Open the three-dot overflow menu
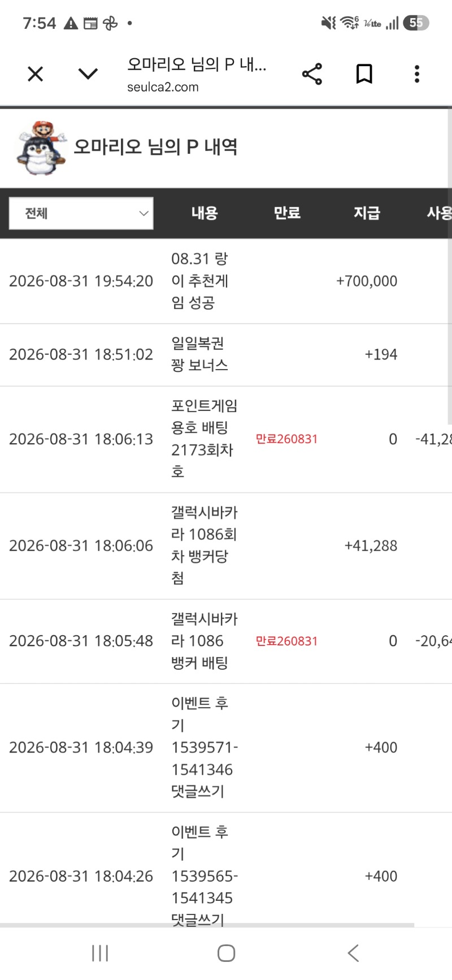452x980 pixels. pos(417,74)
